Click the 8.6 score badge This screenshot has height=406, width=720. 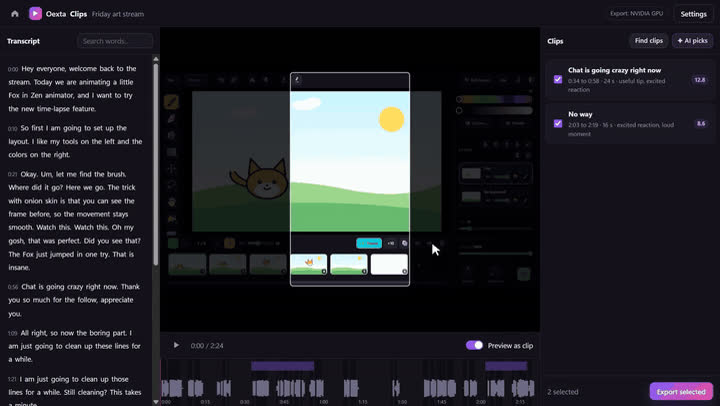701,124
